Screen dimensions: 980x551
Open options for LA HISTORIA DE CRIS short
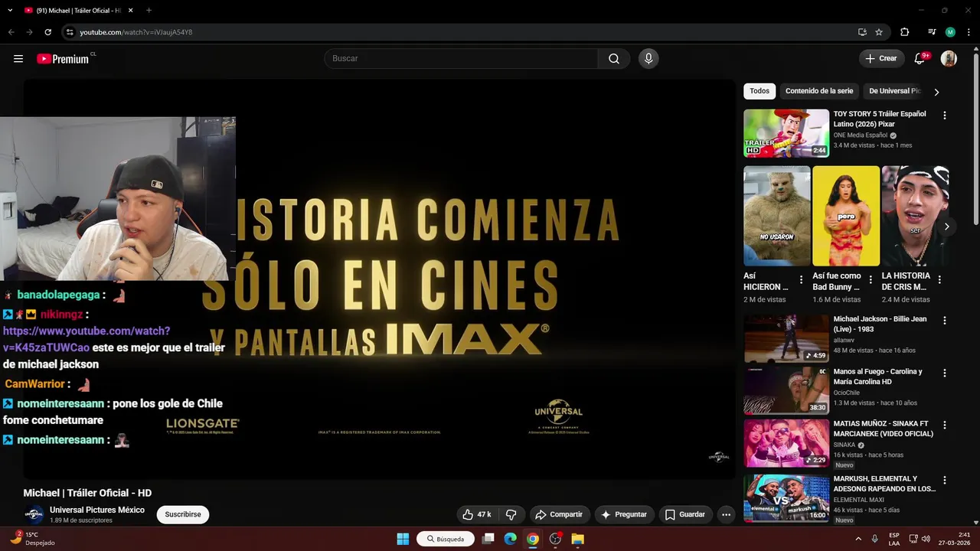939,280
